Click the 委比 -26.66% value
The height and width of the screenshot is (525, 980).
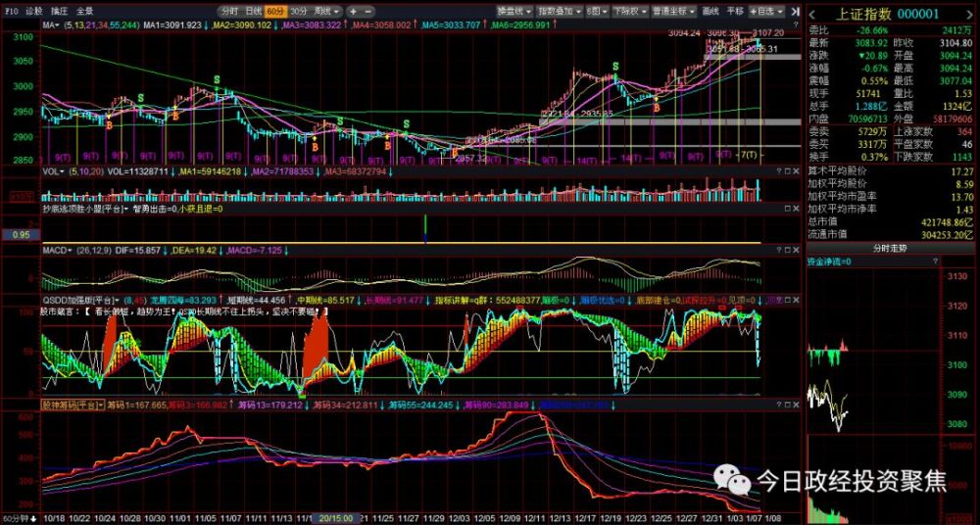(x=870, y=30)
